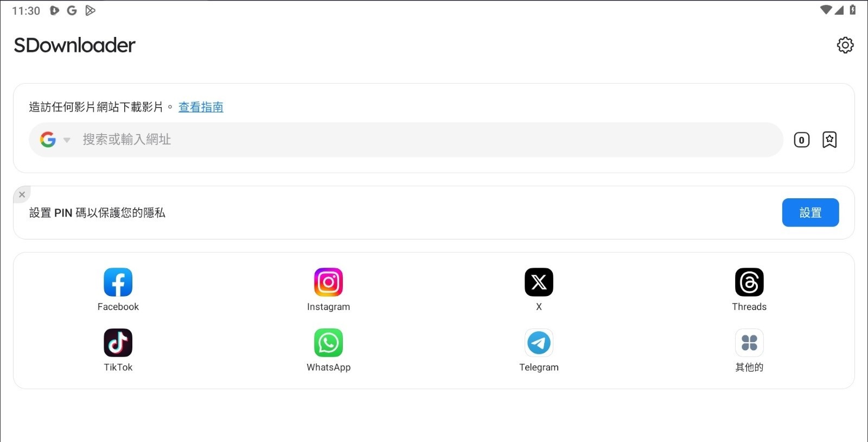Open the tab counter showing 0
Screen dimensions: 868x442
(801, 140)
